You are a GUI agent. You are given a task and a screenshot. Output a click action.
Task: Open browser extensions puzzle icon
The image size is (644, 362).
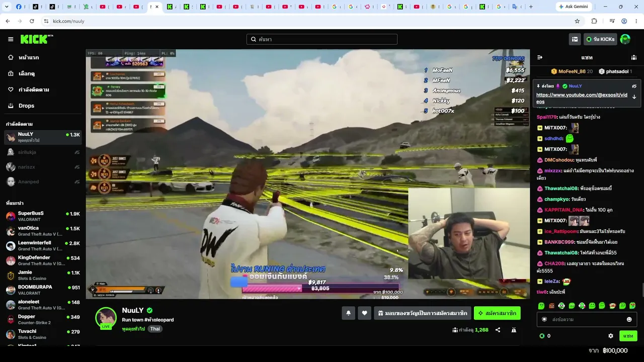594,21
